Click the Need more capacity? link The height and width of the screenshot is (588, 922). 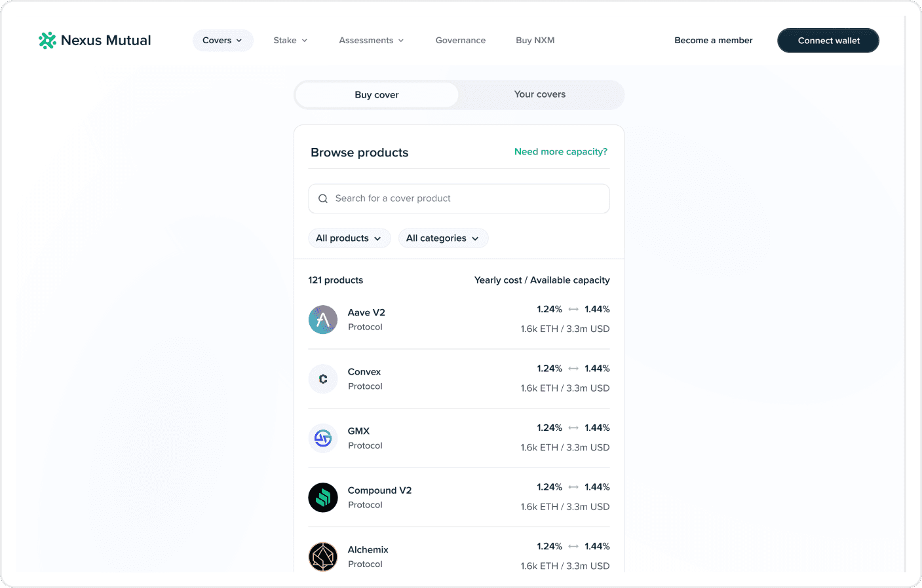561,151
